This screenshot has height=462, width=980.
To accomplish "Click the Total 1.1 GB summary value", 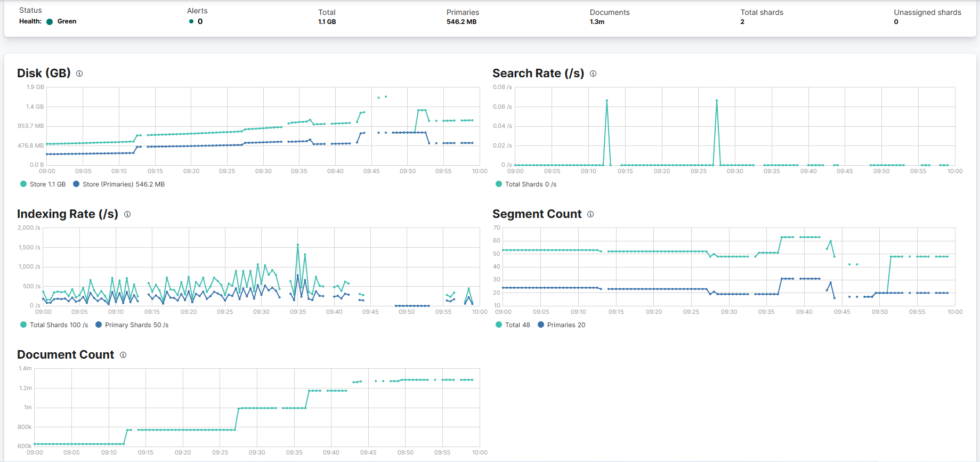I will tap(327, 22).
